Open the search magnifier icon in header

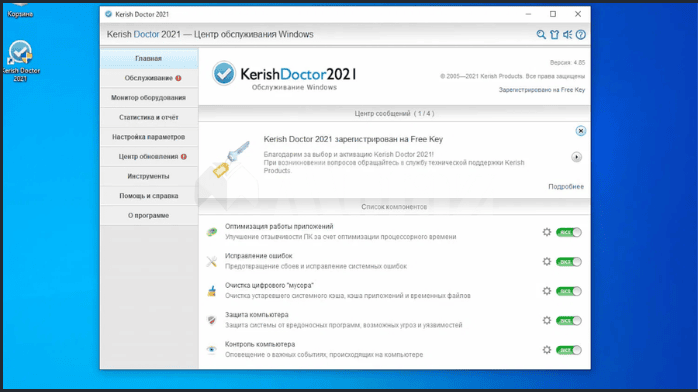pyautogui.click(x=541, y=35)
